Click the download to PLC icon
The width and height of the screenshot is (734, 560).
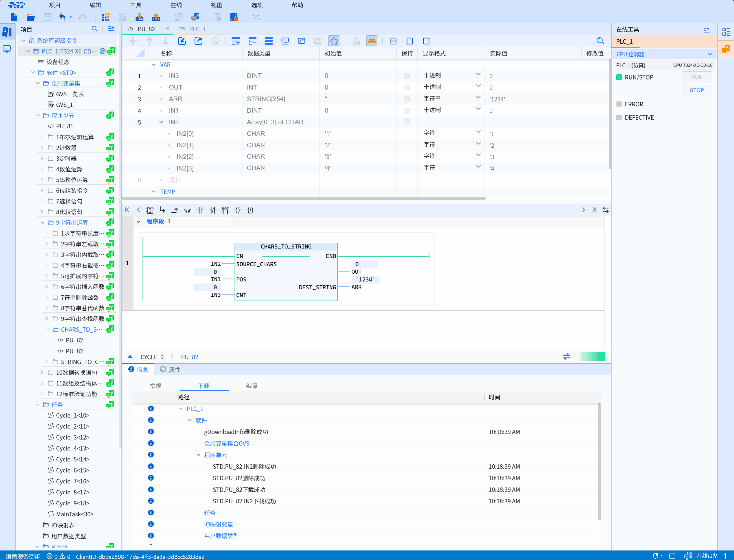(x=139, y=17)
